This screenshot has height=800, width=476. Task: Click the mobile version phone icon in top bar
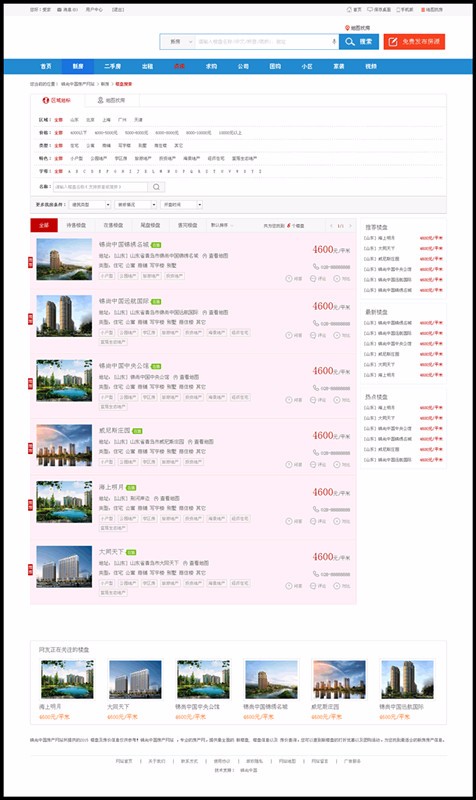pos(398,10)
